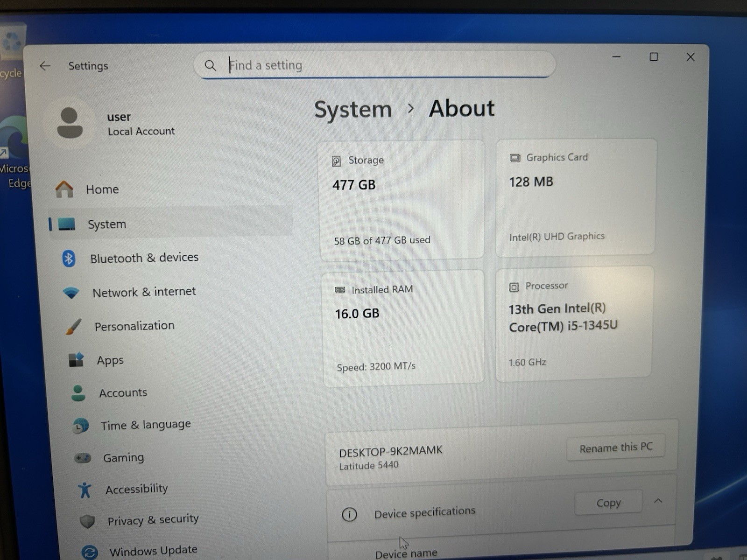
Task: Maximize the Settings window
Action: 654,57
